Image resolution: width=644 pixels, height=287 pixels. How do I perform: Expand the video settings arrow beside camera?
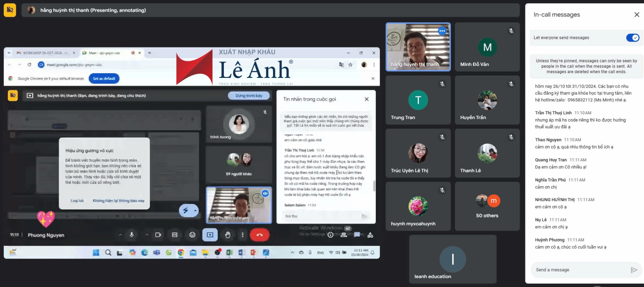click(147, 235)
